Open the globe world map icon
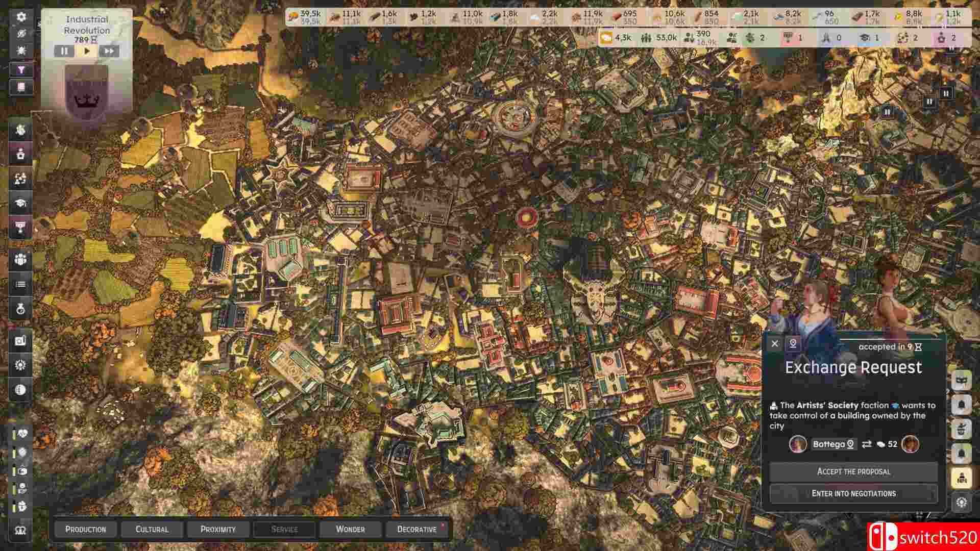 pyautogui.click(x=20, y=390)
